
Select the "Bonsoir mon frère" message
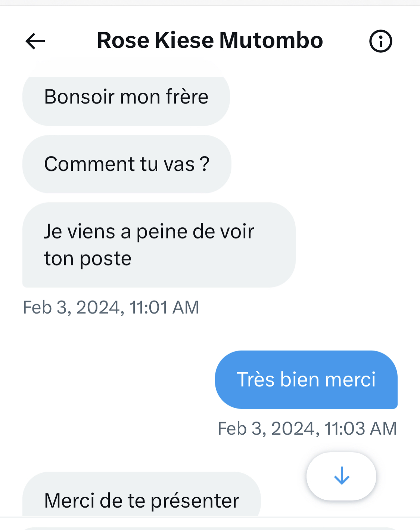(x=126, y=97)
